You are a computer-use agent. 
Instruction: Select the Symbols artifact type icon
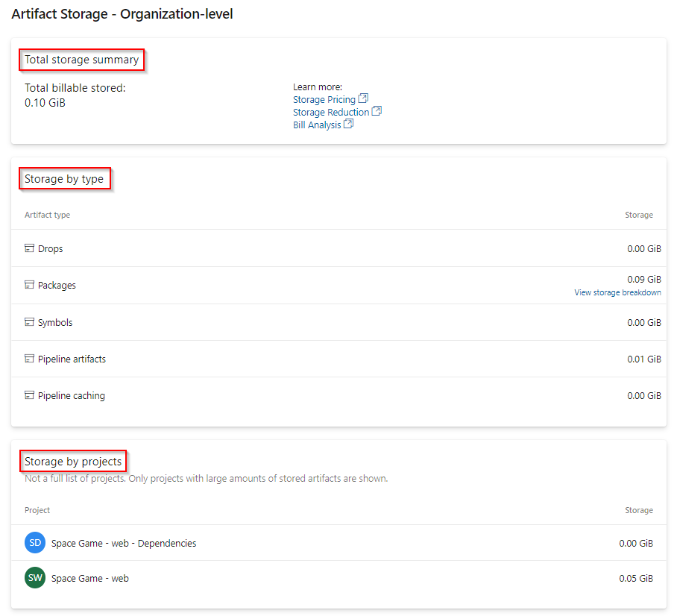click(29, 321)
